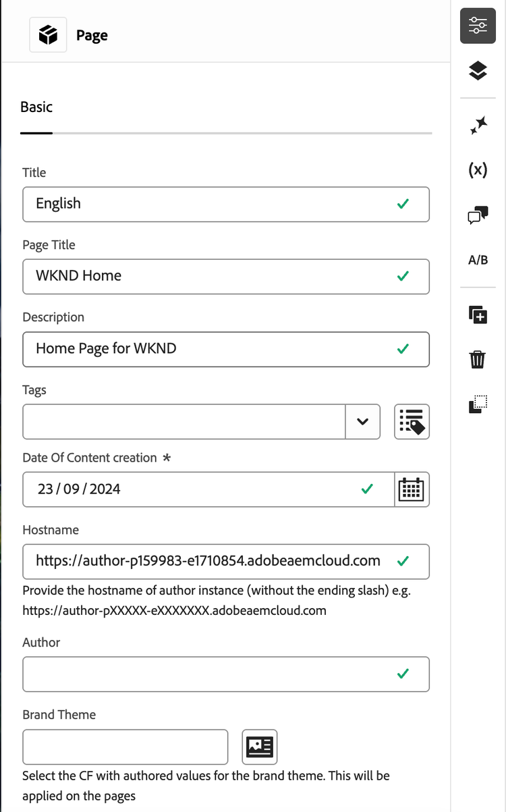506x812 pixels.
Task: Open the comments chat icon
Action: 478,215
